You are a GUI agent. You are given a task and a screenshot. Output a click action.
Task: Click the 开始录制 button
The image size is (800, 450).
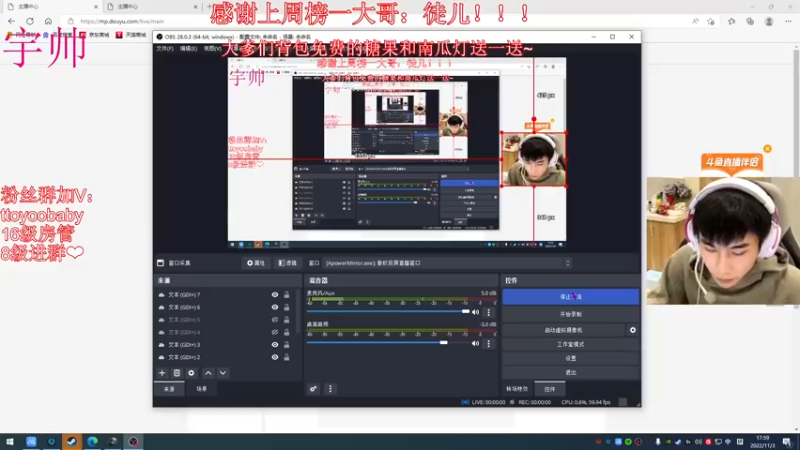pos(570,314)
